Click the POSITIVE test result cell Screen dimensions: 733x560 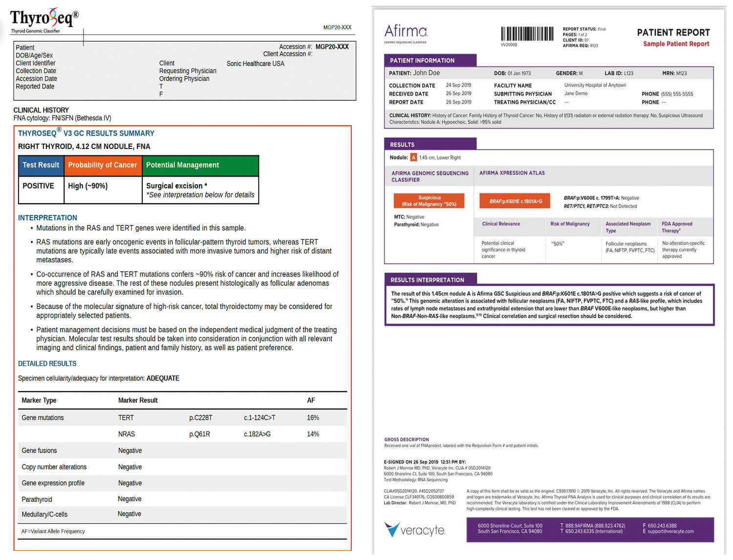coord(39,186)
